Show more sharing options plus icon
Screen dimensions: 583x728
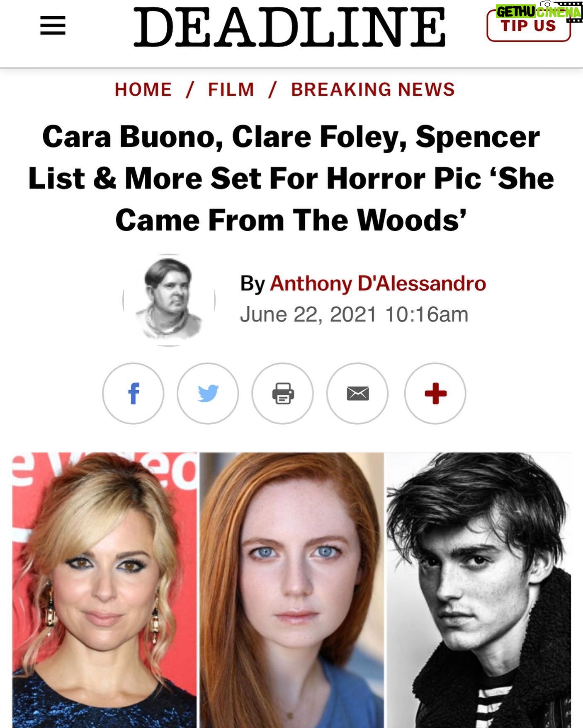click(x=435, y=393)
